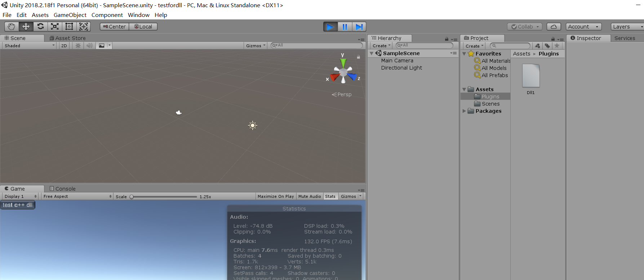
Task: Open the Account dropdown
Action: click(584, 27)
